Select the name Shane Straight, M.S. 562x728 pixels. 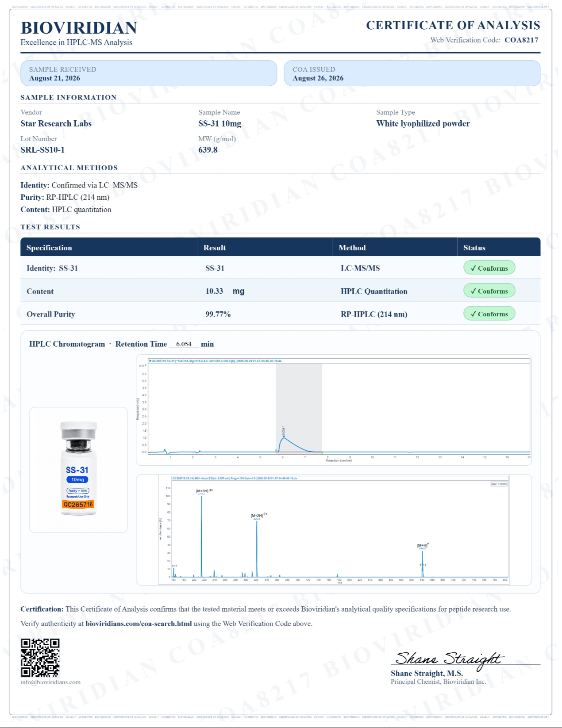point(427,673)
